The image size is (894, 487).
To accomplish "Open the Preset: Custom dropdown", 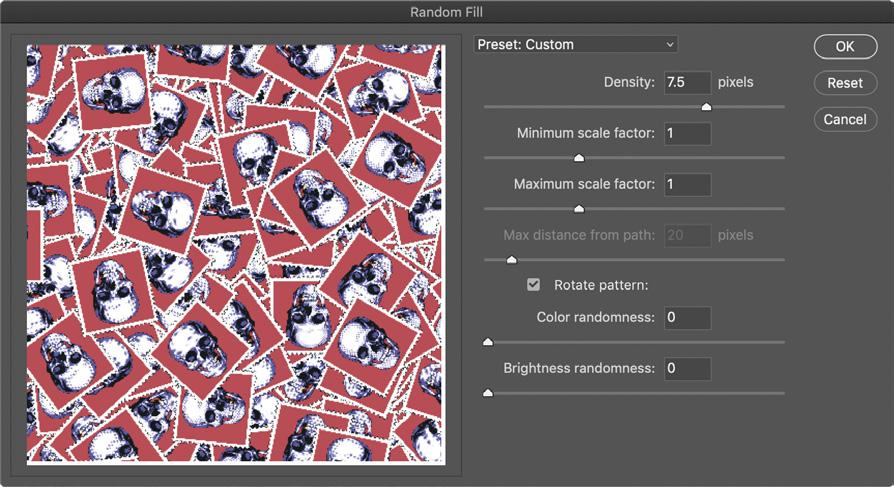I will 575,44.
